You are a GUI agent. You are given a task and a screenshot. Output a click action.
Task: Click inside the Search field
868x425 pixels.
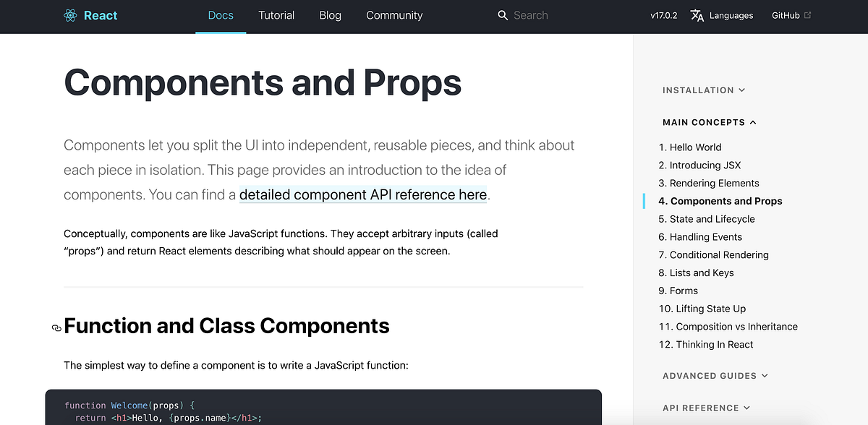click(x=535, y=14)
